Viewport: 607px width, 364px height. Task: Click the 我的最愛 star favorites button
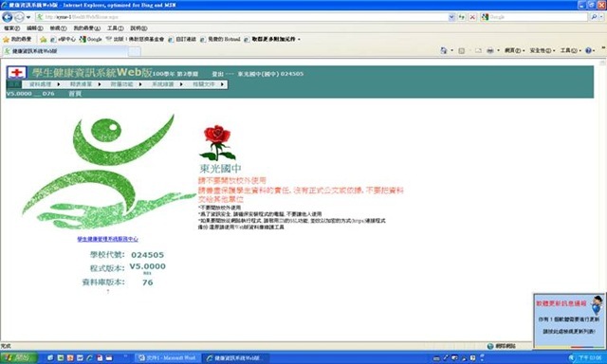17,39
